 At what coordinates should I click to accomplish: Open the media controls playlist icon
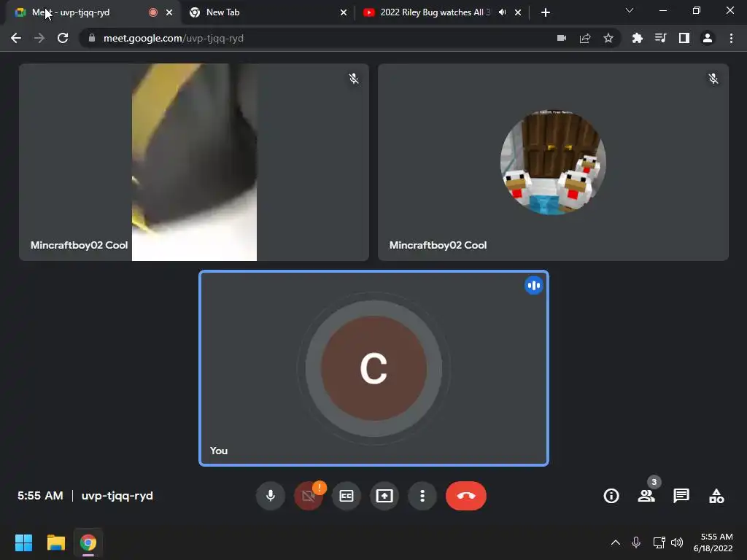click(660, 38)
